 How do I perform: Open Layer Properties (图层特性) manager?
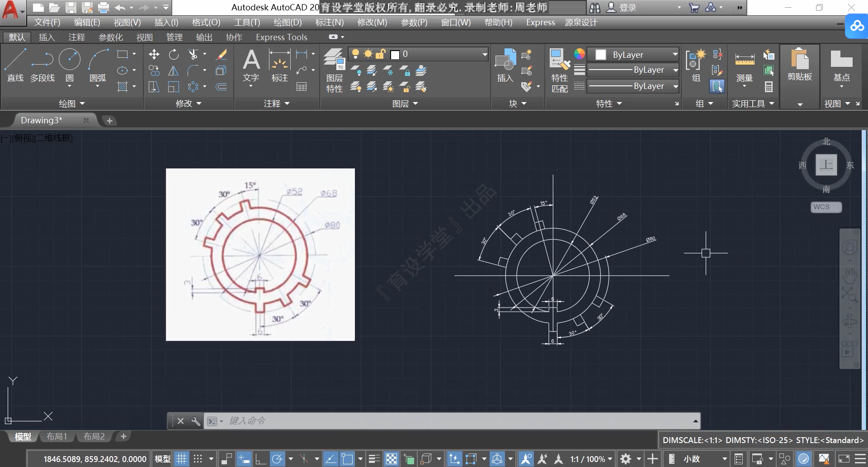(335, 70)
